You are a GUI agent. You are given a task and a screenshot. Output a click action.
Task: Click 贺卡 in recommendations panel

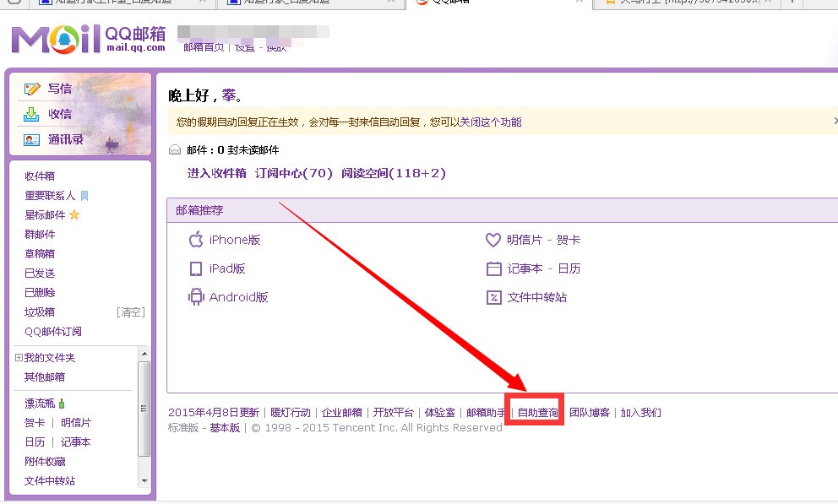point(569,241)
